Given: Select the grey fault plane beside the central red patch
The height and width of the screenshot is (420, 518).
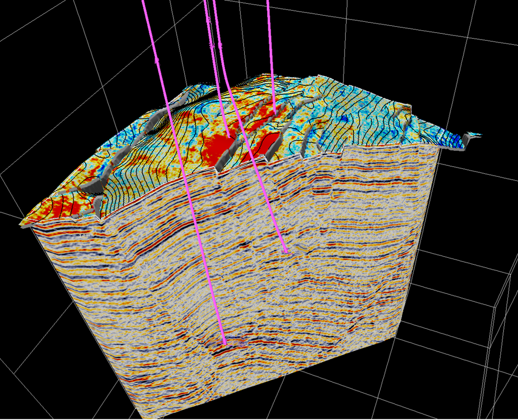Looking at the screenshot, I should [x=229, y=155].
